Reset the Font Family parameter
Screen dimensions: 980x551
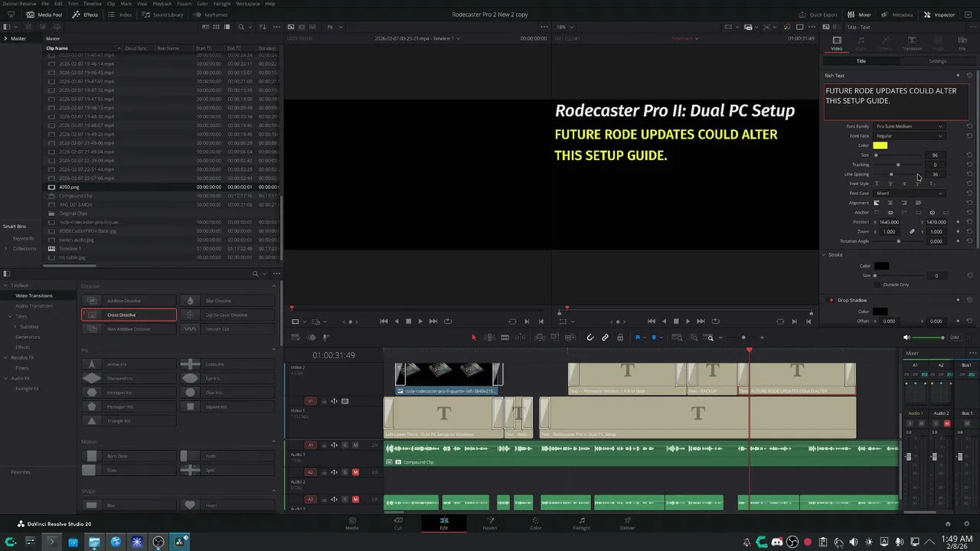coord(969,126)
